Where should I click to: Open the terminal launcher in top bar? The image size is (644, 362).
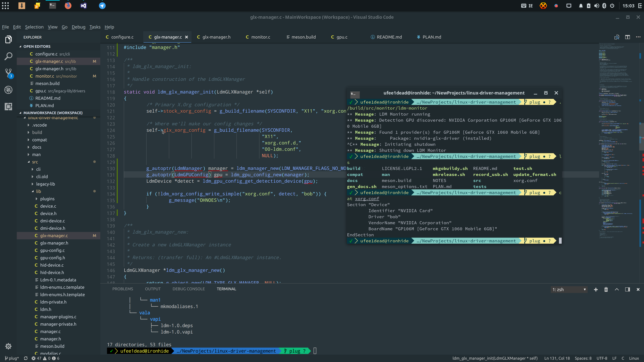tap(52, 6)
